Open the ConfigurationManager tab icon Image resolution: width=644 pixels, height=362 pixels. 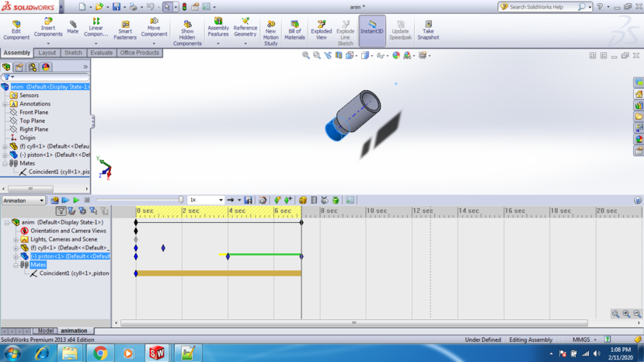click(33, 67)
